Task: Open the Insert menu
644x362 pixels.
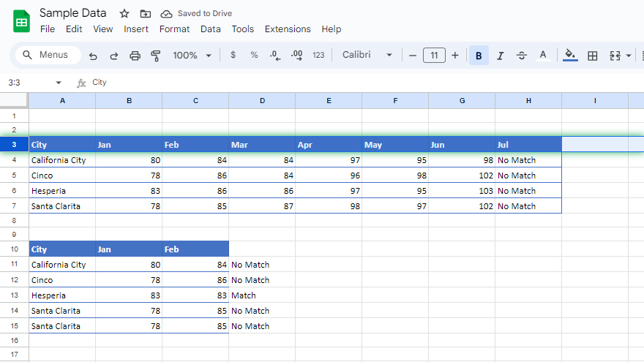Action: click(x=136, y=29)
